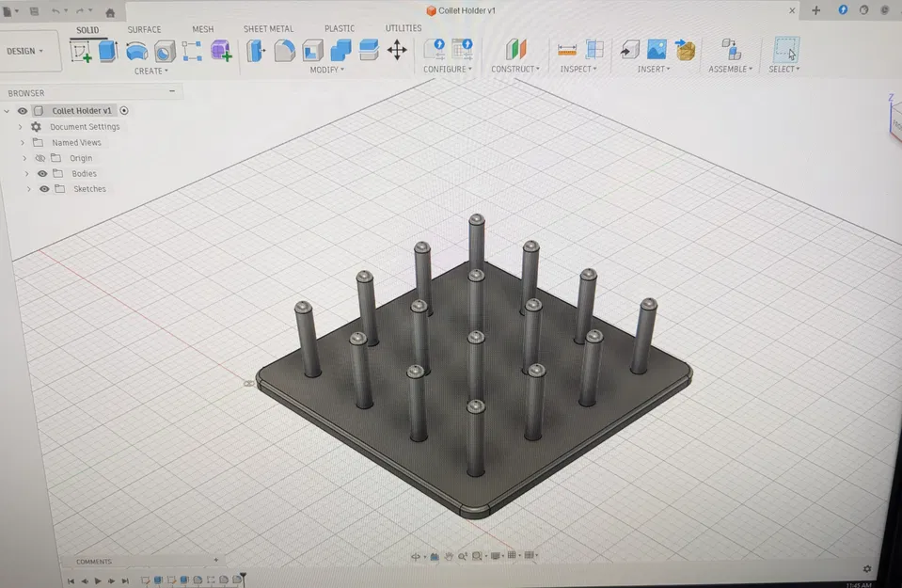Open the Comments panel

coord(94,561)
